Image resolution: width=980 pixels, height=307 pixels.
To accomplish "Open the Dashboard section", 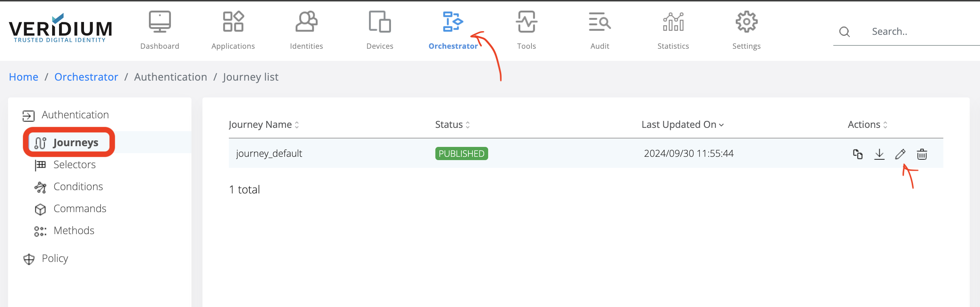I will (160, 30).
